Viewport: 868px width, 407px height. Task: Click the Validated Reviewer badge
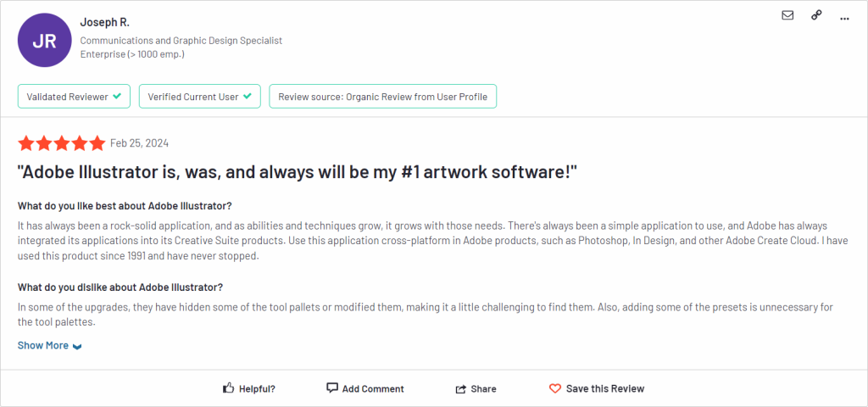[x=75, y=97]
